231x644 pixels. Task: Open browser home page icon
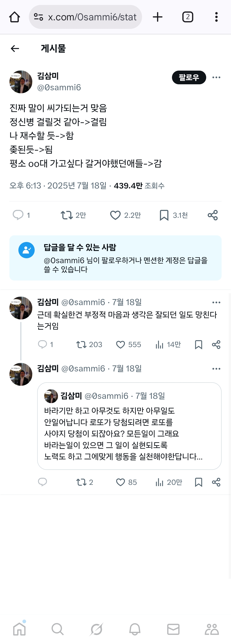pos(15,17)
